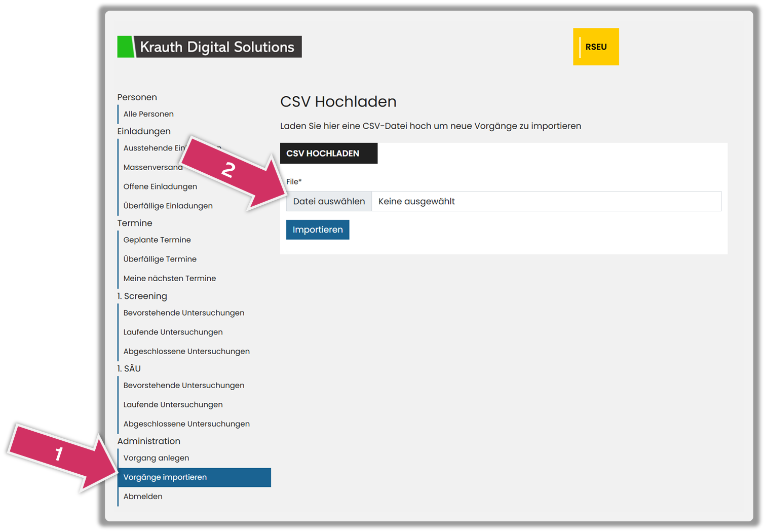Open Abgeschlossene Untersuchungen under 1. SÄU
Screen dimensions: 765x532
pyautogui.click(x=186, y=424)
